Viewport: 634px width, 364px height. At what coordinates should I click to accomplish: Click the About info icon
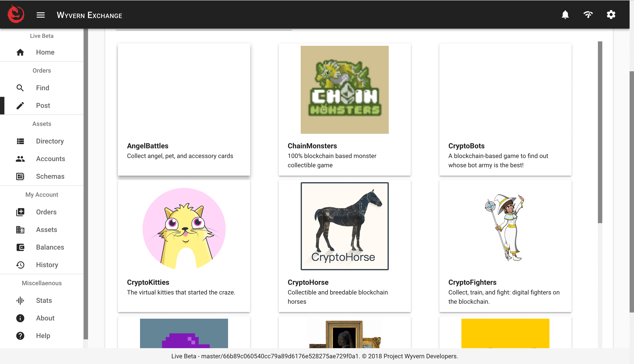(20, 318)
